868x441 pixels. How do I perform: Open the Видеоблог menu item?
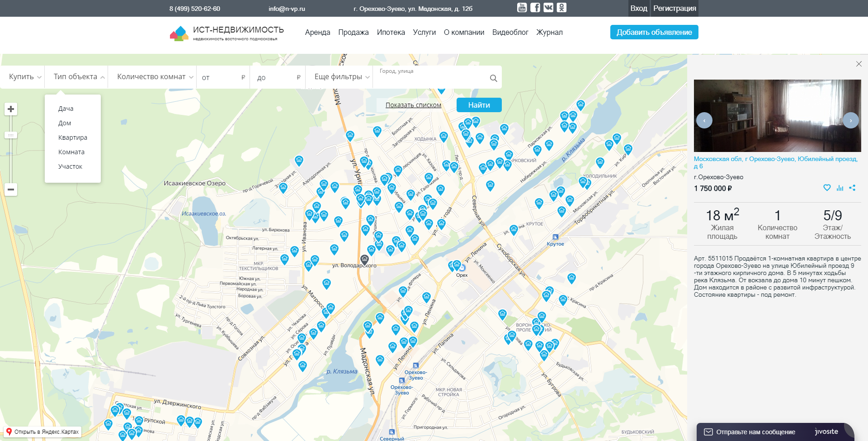pos(510,32)
